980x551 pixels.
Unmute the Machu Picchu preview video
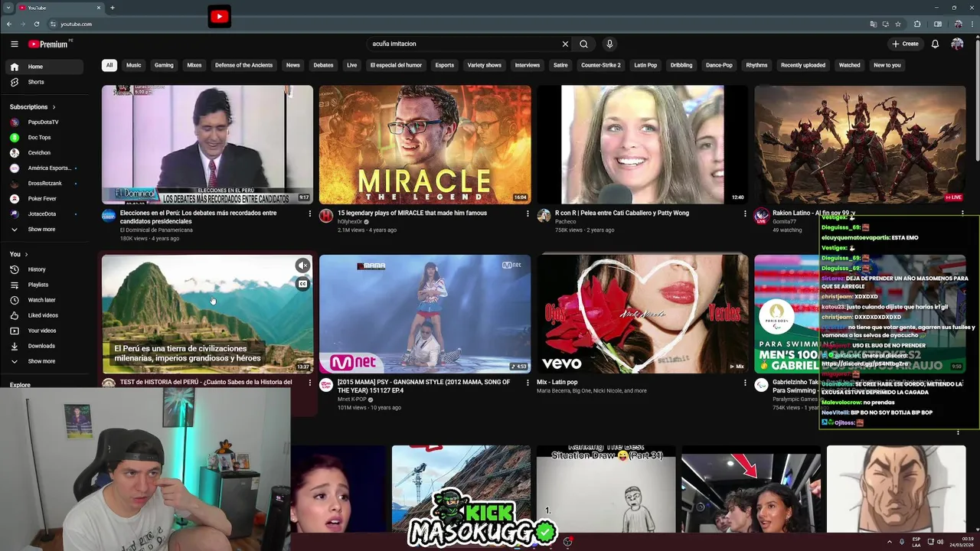click(302, 266)
